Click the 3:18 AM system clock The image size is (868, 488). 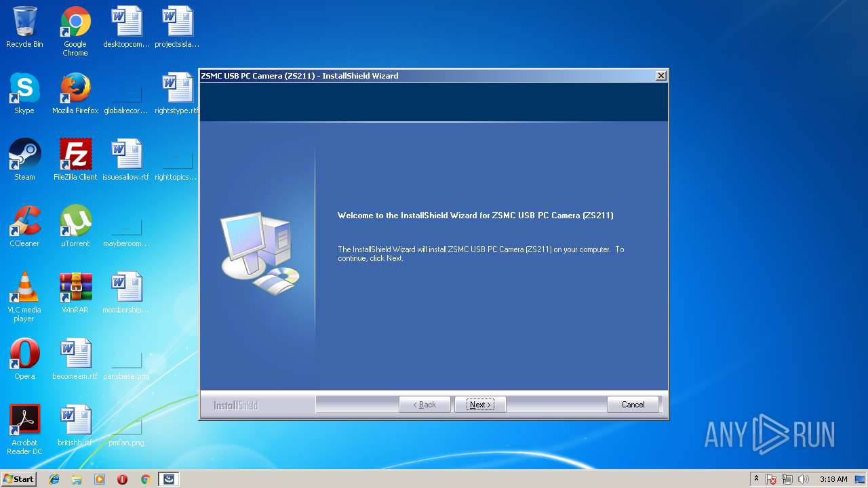tap(833, 479)
